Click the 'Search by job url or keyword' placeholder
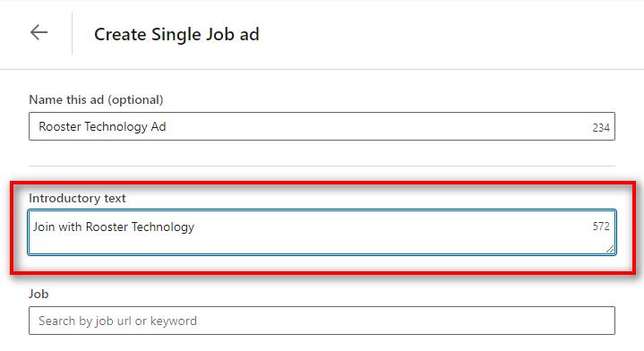644x351 pixels. click(x=118, y=321)
